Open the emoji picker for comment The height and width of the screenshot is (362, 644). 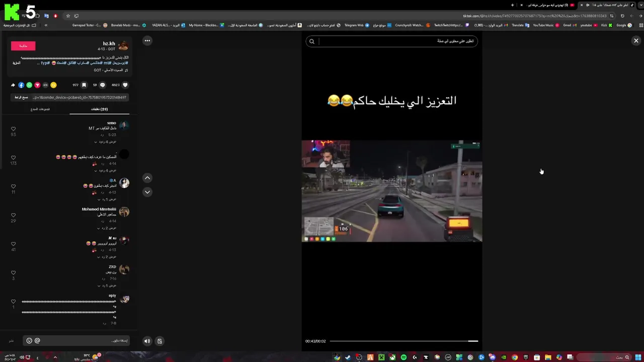(29, 340)
